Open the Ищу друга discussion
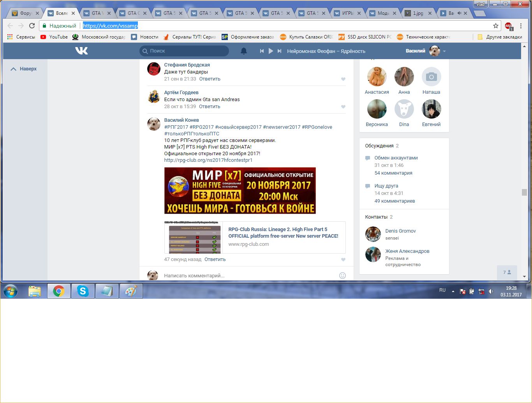The image size is (532, 403). coord(386,186)
